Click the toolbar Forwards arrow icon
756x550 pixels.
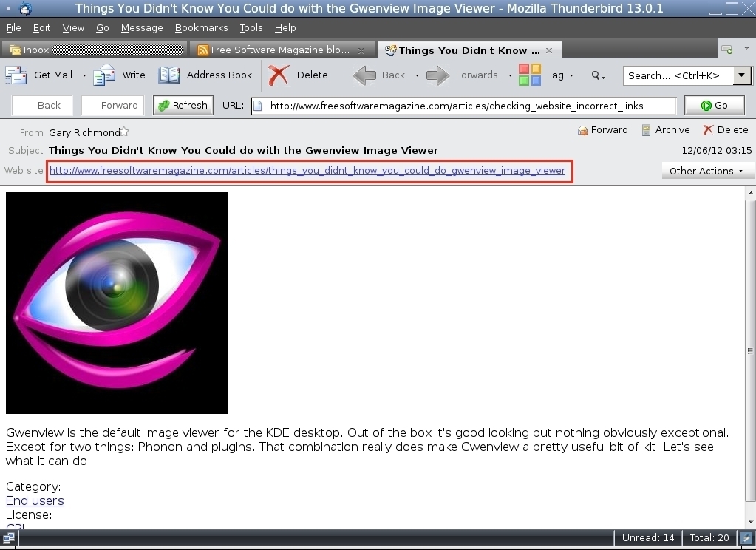[x=437, y=75]
